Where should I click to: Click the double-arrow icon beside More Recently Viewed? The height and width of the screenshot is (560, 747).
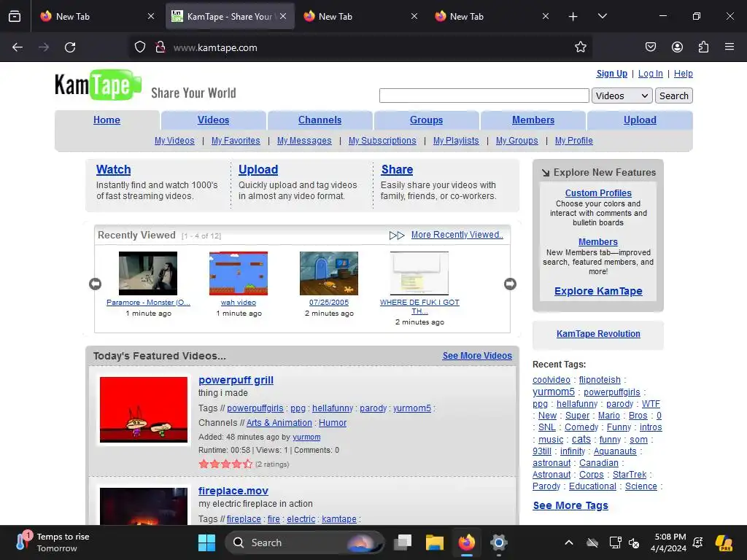[396, 236]
